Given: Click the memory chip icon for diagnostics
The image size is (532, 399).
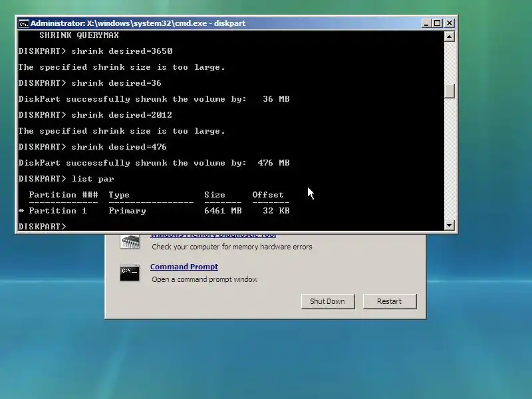Looking at the screenshot, I should coord(130,241).
